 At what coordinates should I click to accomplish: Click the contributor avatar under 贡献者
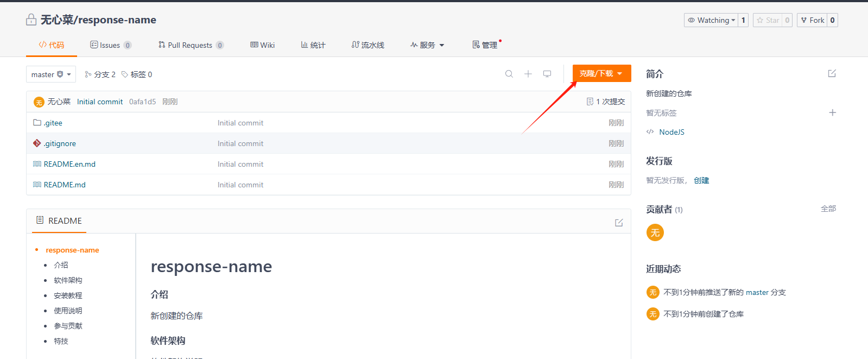click(655, 232)
